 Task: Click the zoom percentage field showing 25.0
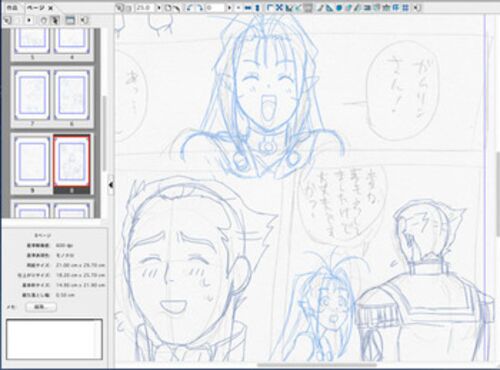145,8
